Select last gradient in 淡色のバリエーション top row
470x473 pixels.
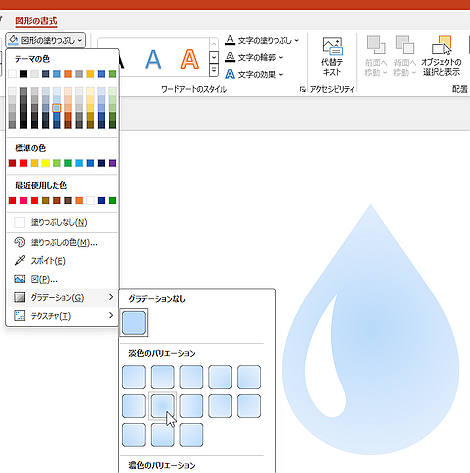pyautogui.click(x=249, y=377)
